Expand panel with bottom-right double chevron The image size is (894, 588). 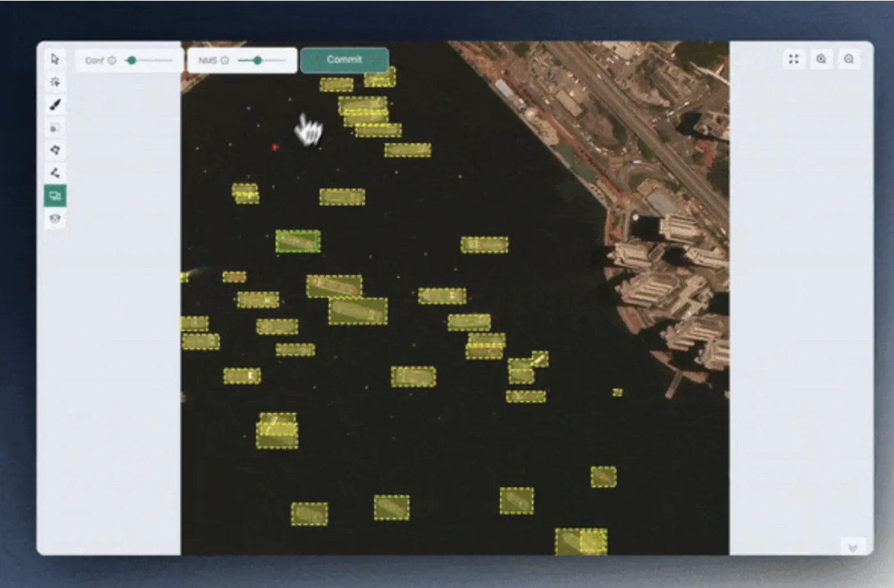[852, 547]
